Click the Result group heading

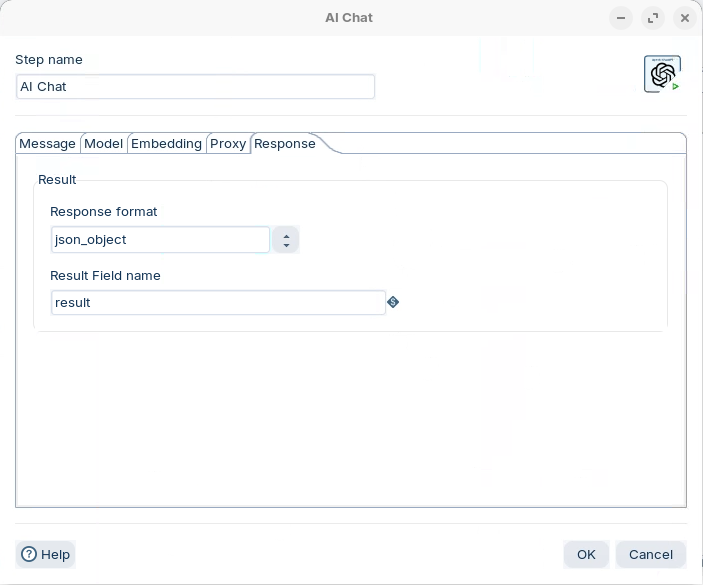(57, 180)
